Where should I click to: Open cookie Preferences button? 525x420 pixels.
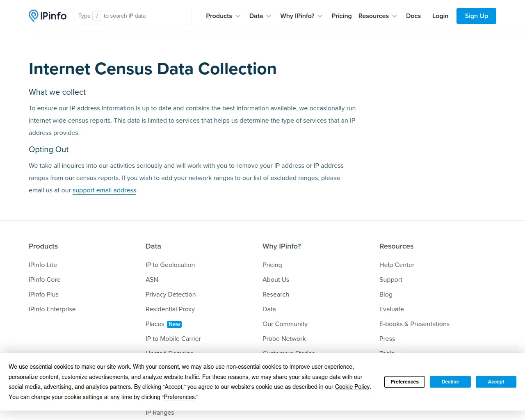point(404,382)
